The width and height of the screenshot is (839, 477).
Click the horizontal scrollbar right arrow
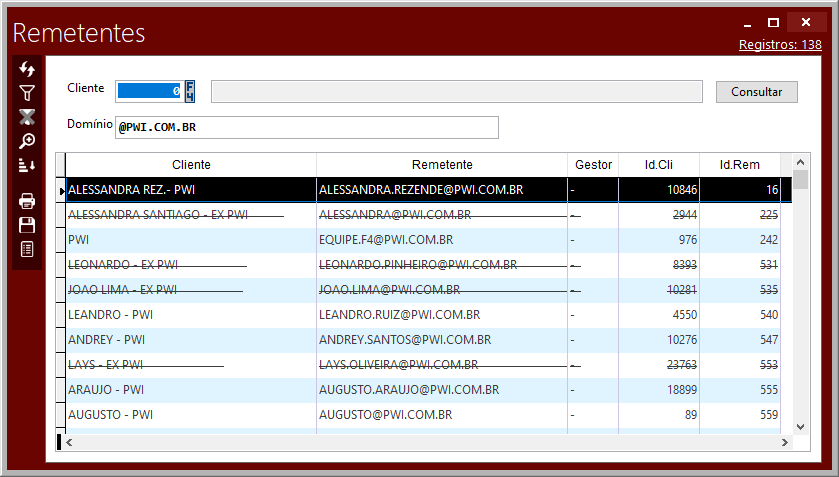coord(785,442)
